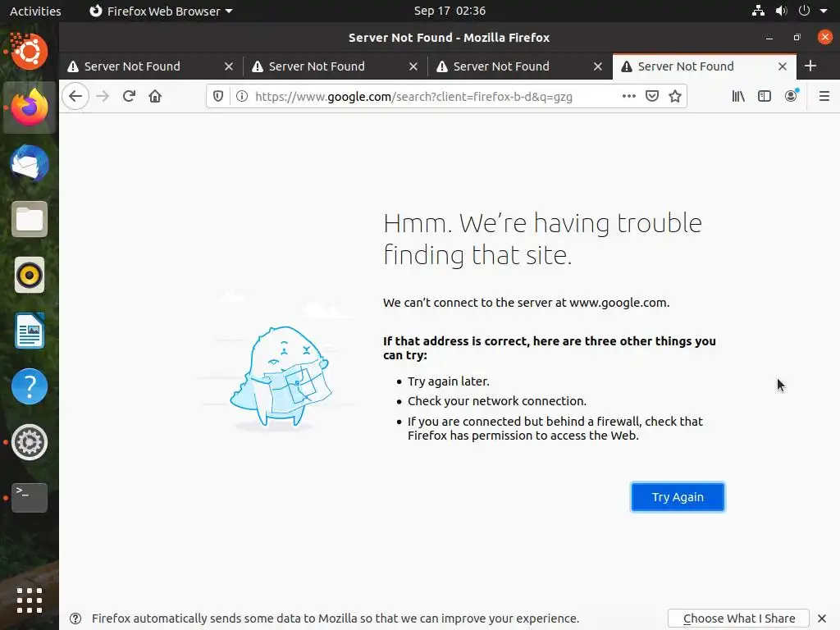Open Thunderbird Mail from the dock
840x630 pixels.
pyautogui.click(x=30, y=163)
